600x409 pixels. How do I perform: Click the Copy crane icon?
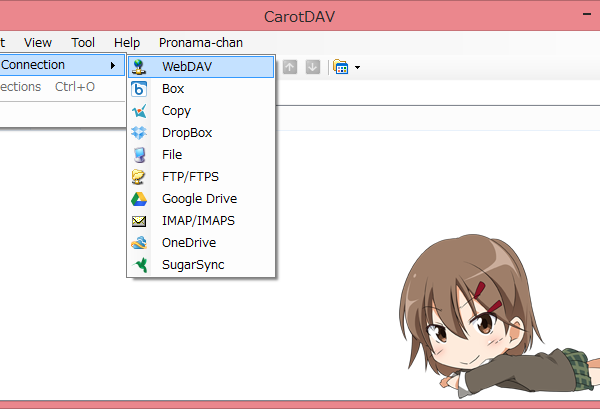point(139,111)
